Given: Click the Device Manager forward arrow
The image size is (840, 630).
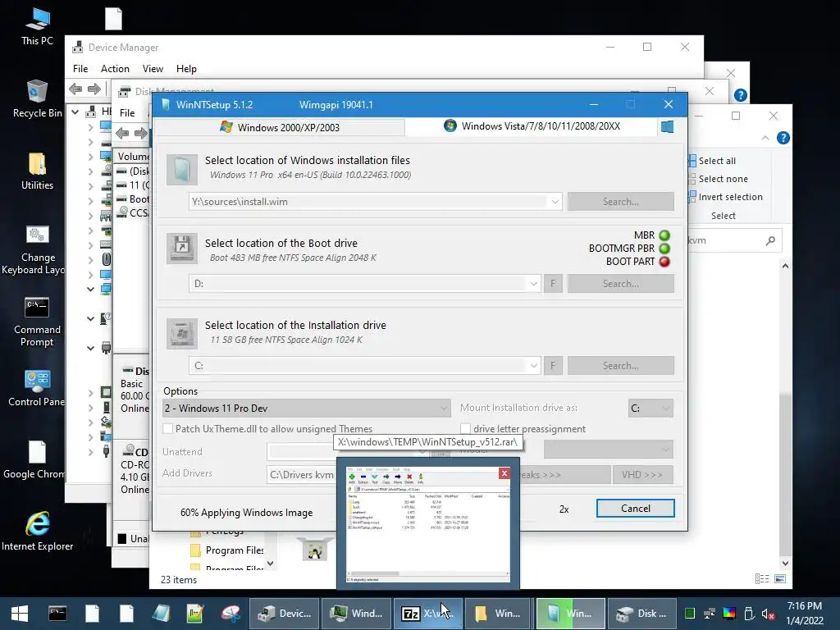Looking at the screenshot, I should [x=94, y=89].
